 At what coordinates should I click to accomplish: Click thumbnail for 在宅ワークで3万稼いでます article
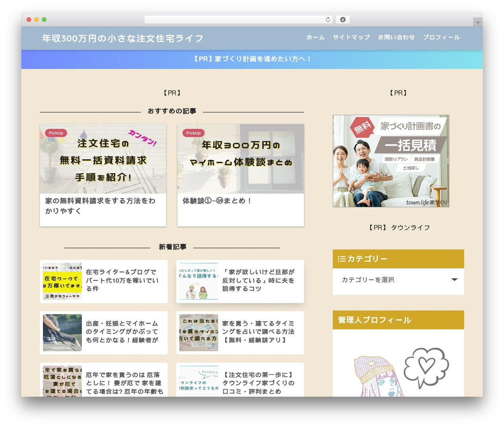point(62,281)
